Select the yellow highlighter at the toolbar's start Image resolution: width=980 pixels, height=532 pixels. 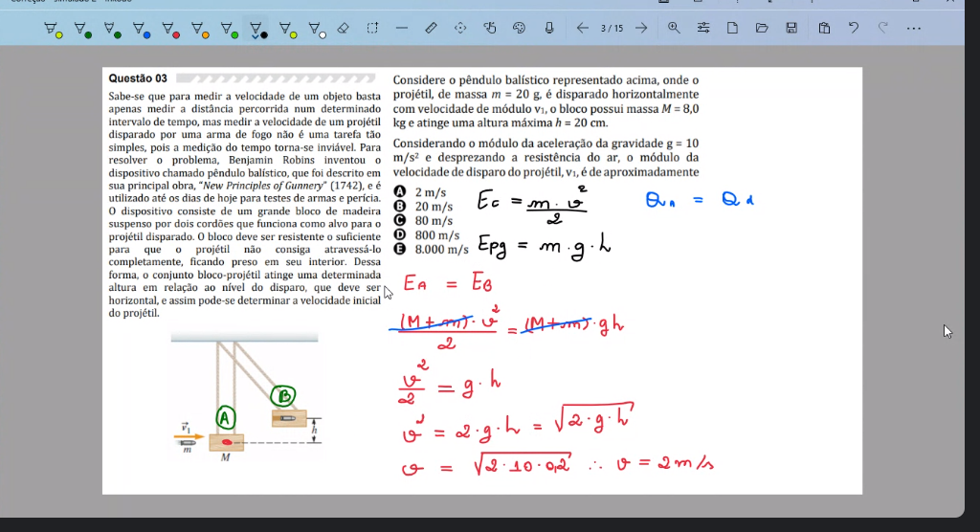54,29
